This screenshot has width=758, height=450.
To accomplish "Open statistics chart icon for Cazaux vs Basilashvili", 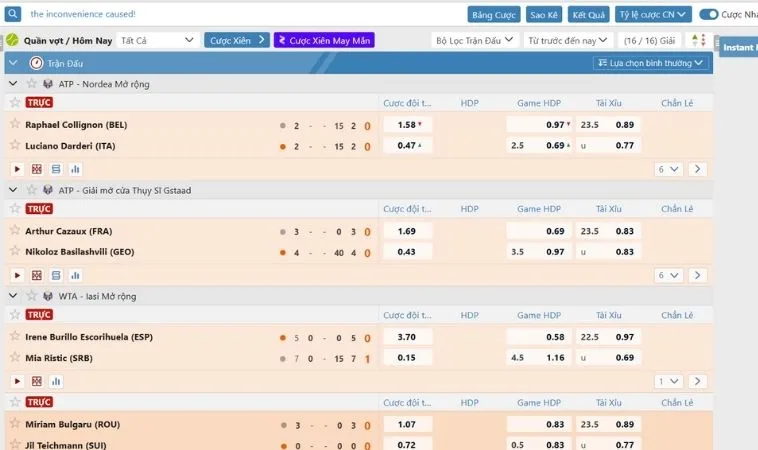I will [x=75, y=276].
